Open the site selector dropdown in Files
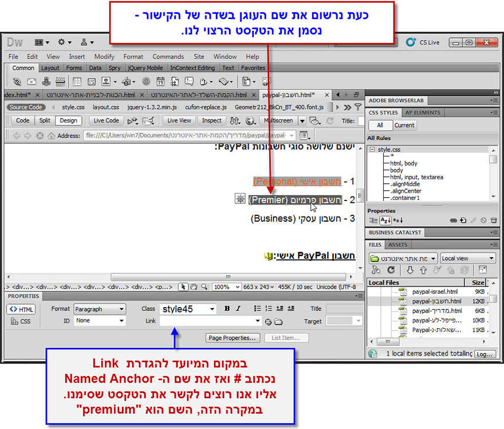Screen dimensions: 504x429 (x=403, y=258)
